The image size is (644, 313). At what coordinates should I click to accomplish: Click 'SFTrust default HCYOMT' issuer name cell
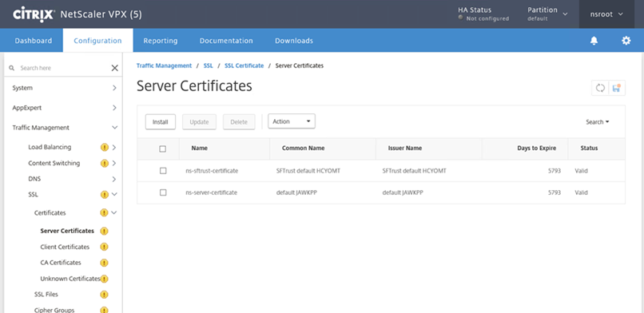pos(414,171)
